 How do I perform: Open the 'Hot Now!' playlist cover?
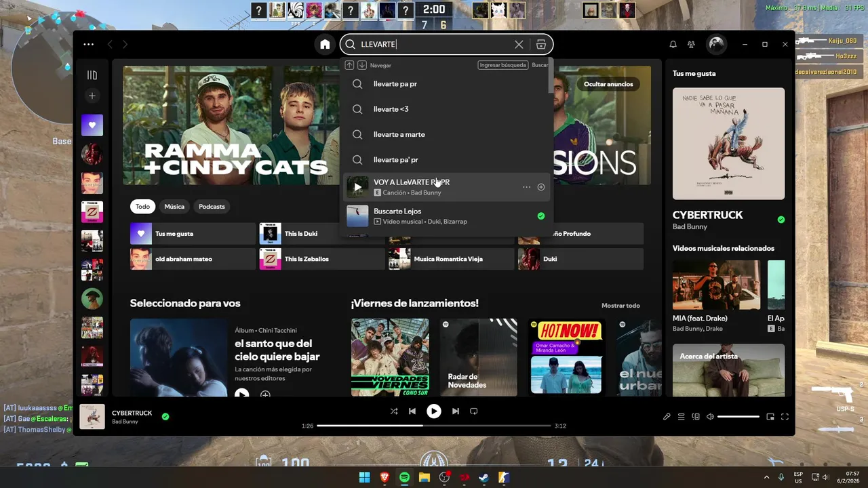point(568,357)
